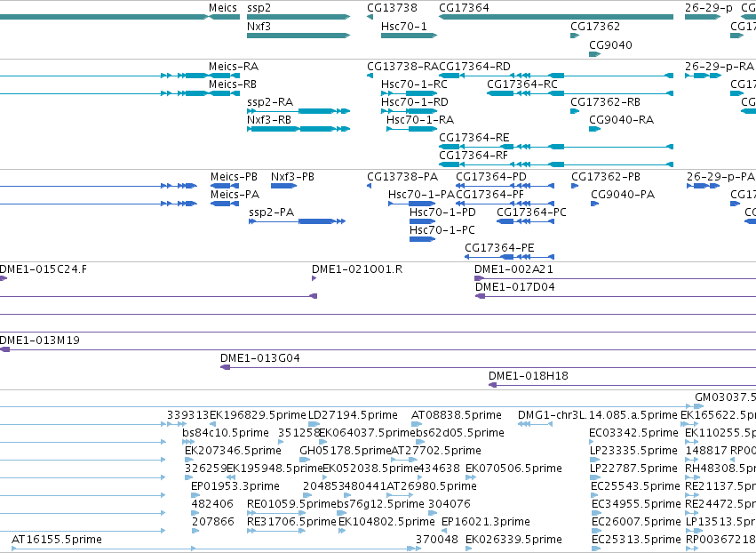The width and height of the screenshot is (756, 553).
Task: Select the CG17364-PF protein label
Action: (489, 195)
